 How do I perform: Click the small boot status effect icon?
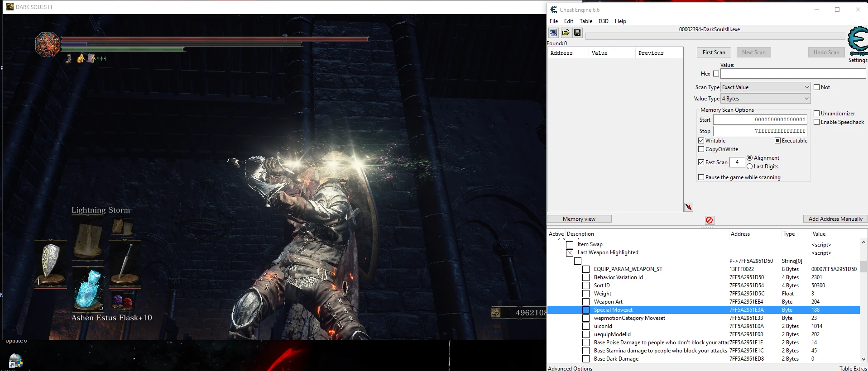(x=69, y=58)
